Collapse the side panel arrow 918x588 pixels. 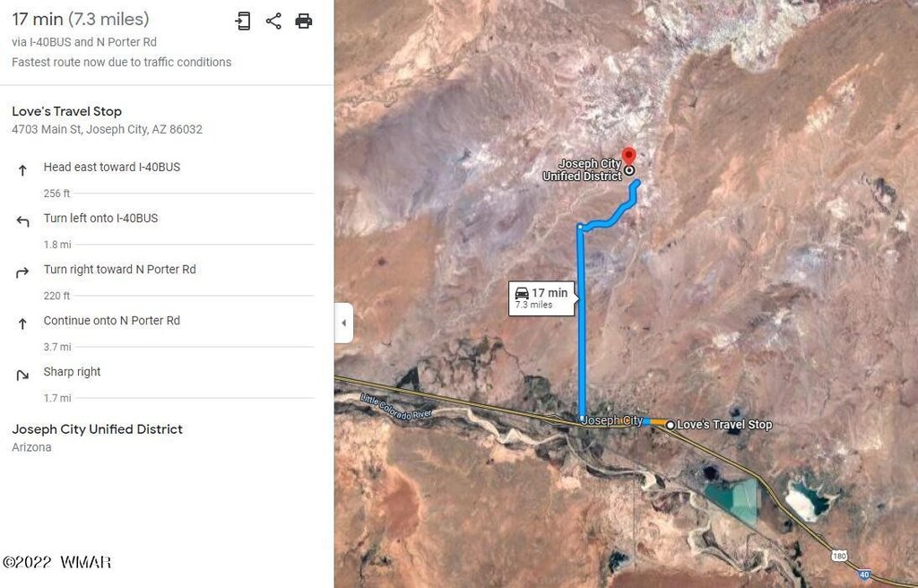pos(343,323)
